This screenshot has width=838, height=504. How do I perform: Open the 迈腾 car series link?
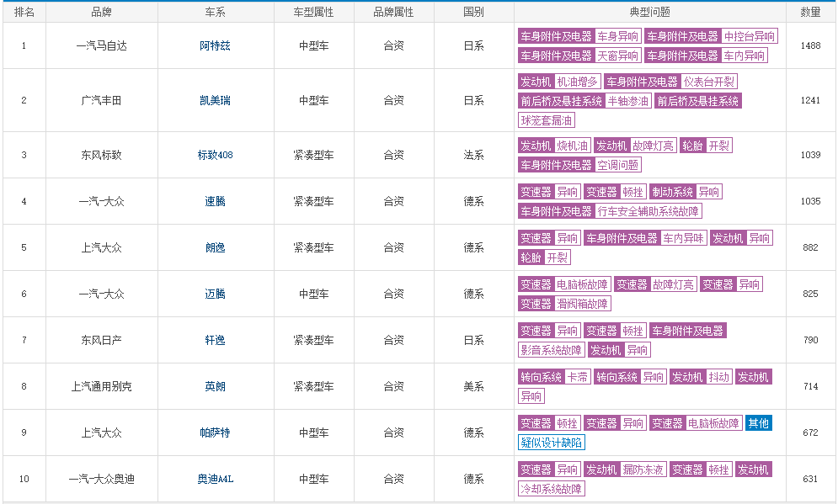tap(214, 294)
